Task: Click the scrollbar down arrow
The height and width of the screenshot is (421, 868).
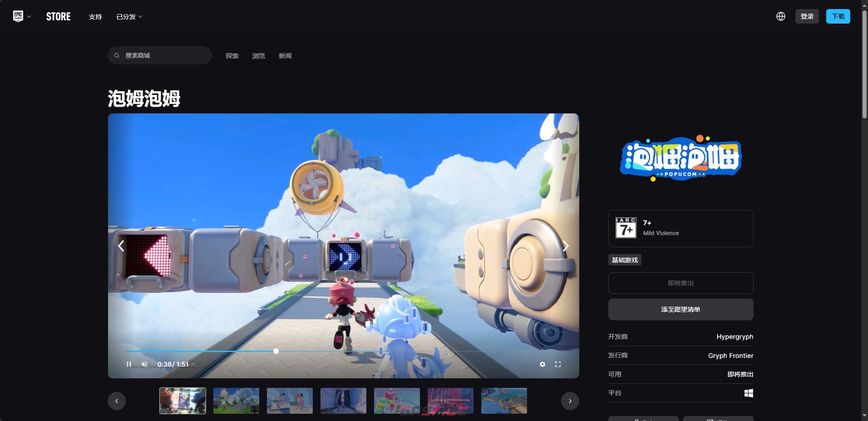Action: click(x=864, y=416)
